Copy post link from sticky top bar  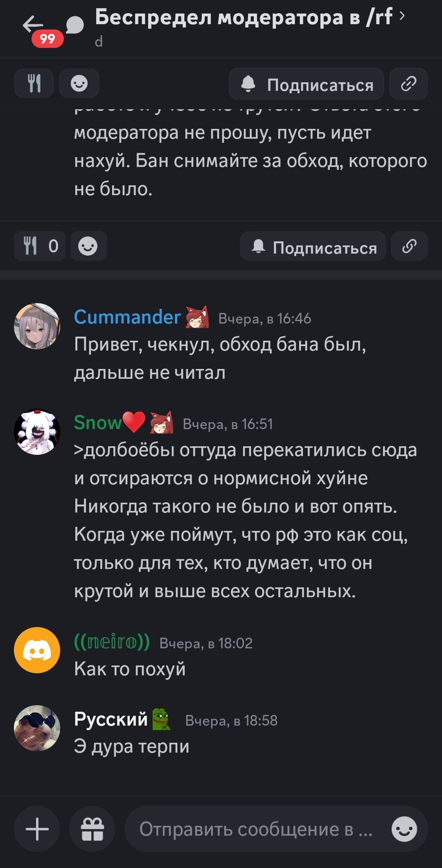point(408,83)
